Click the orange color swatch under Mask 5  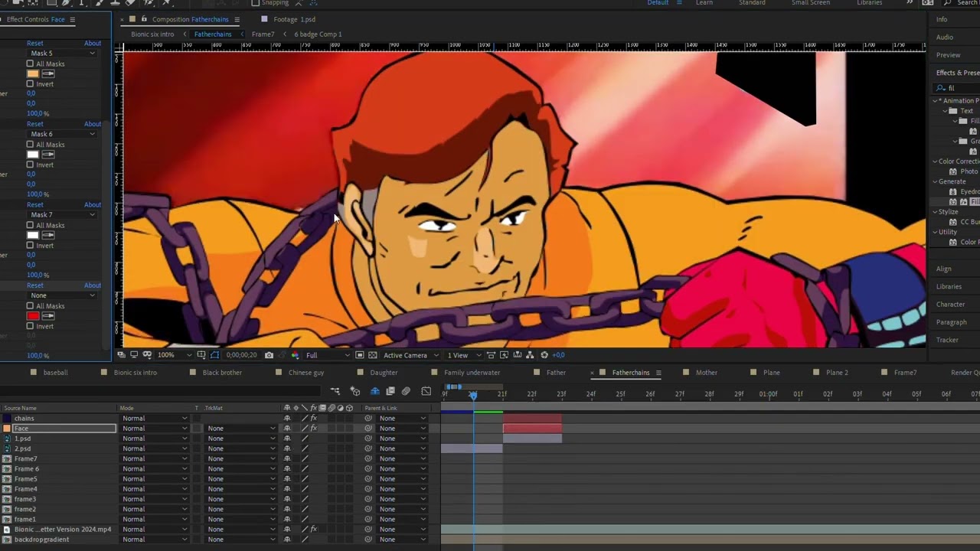click(32, 73)
